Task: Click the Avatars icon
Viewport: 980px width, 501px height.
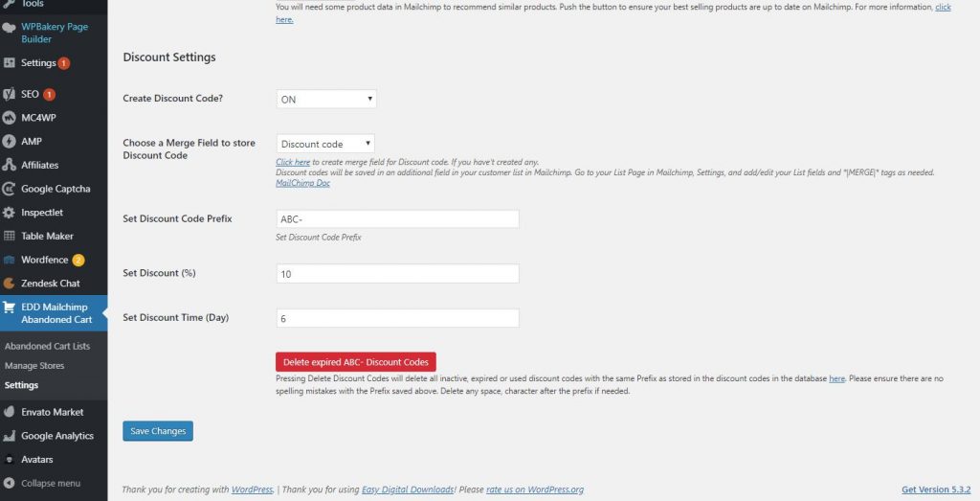Action: tap(9, 459)
